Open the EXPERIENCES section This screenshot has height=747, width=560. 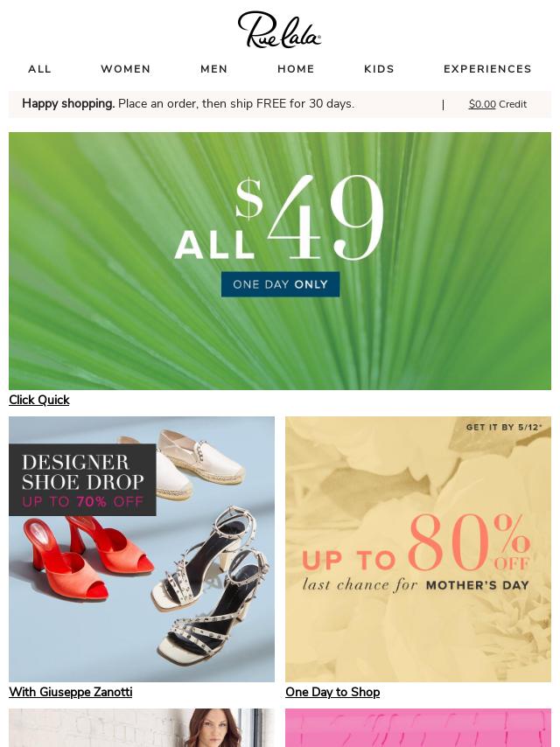tap(487, 69)
